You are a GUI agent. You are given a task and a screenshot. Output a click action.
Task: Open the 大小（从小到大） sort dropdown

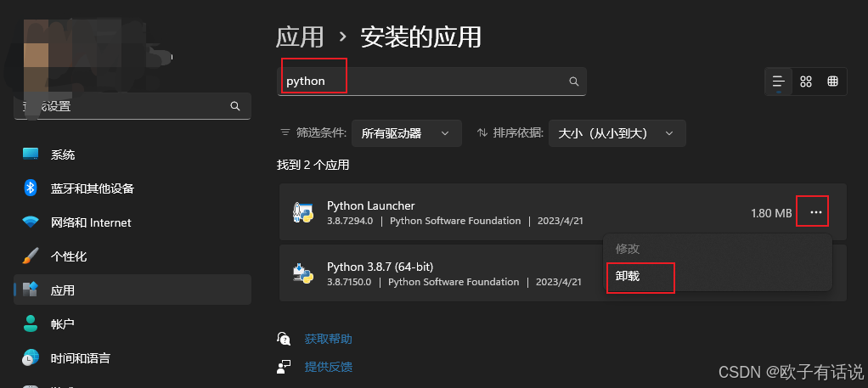coord(617,133)
